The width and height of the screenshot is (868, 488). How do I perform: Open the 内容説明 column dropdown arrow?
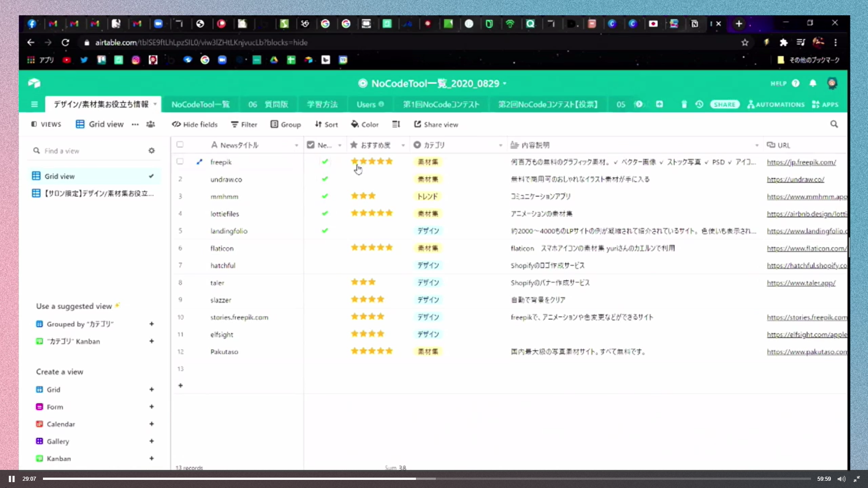757,145
